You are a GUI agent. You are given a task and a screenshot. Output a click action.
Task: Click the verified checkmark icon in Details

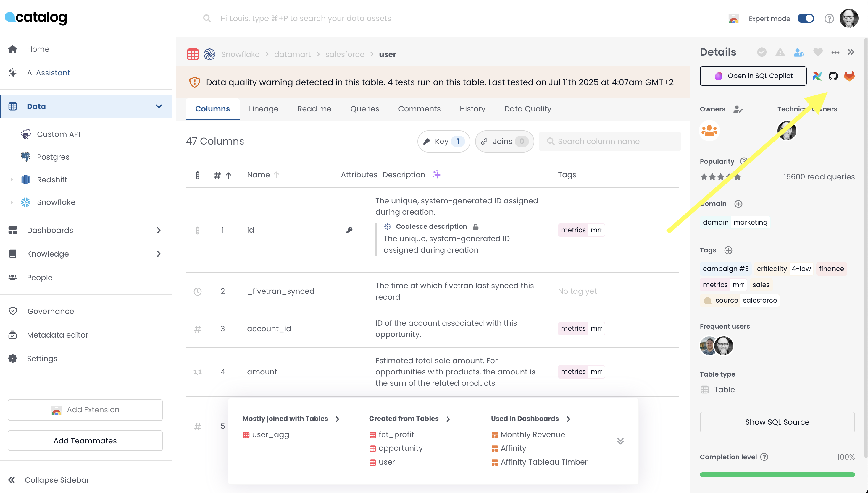tap(761, 52)
